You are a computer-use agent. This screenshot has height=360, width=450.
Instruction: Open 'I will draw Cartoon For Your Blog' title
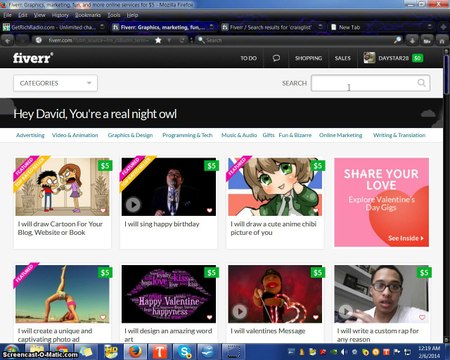[x=60, y=228]
